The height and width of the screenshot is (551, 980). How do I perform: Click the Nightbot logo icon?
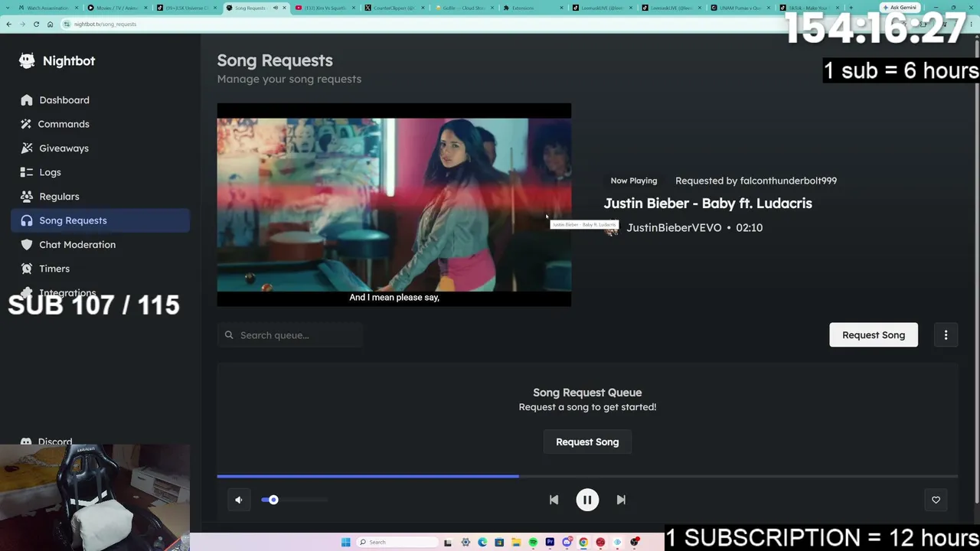27,61
